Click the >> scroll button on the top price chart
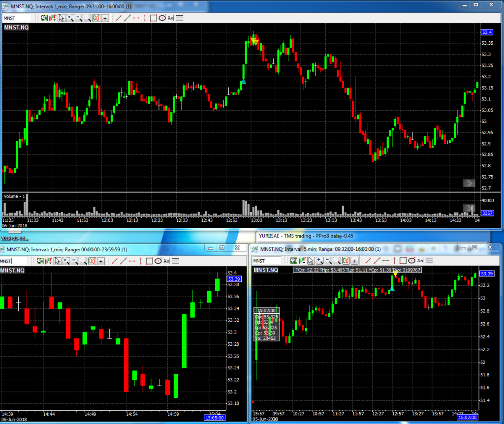This screenshot has width=504, height=424. tap(469, 183)
